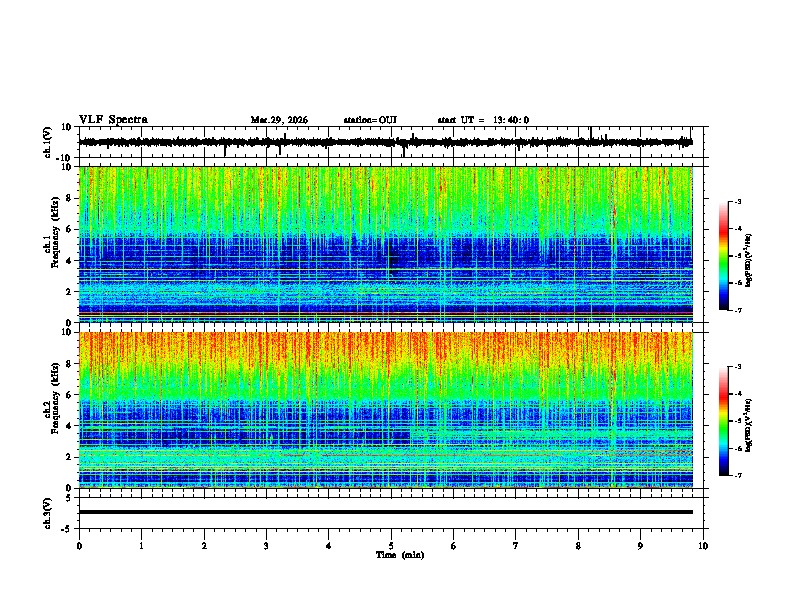This screenshot has width=792, height=612.
Task: Click the 3 tick on Time axis
Action: pos(266,546)
